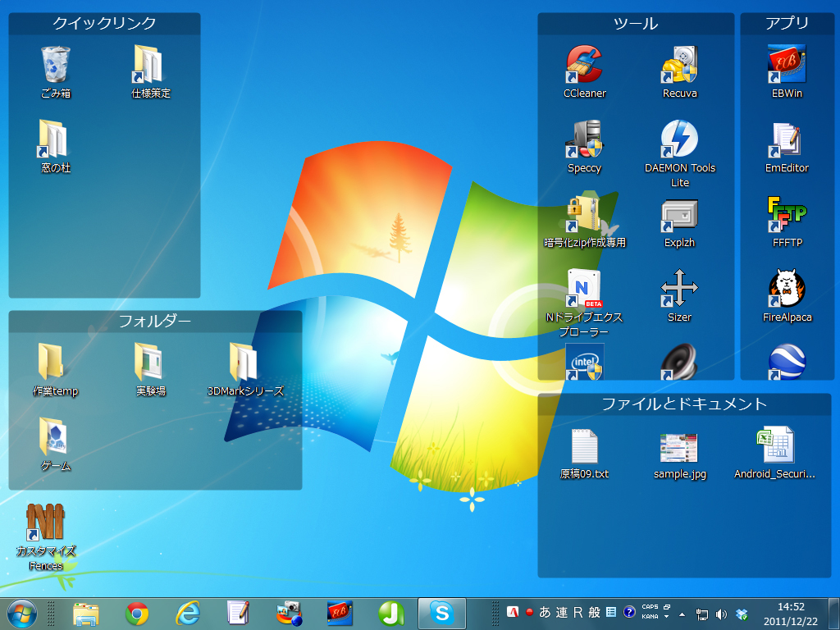Viewport: 840px width, 630px height.
Task: Open the camera paint taskbar icon
Action: pos(290,614)
